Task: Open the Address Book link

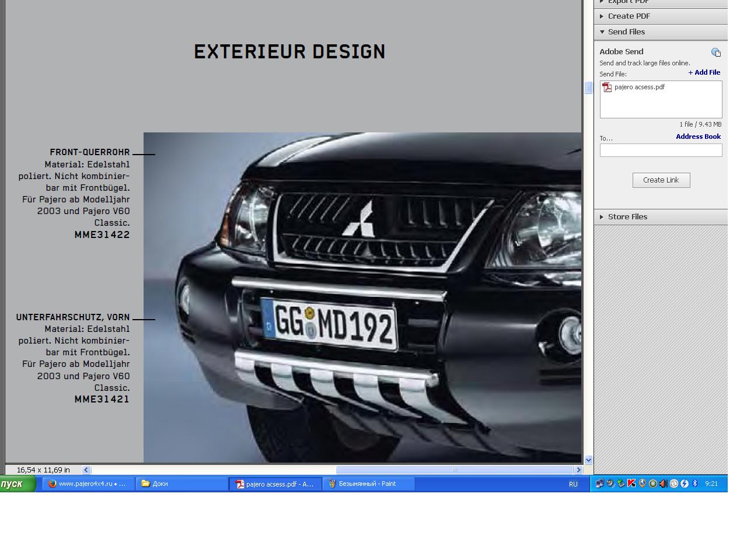Action: pyautogui.click(x=698, y=136)
